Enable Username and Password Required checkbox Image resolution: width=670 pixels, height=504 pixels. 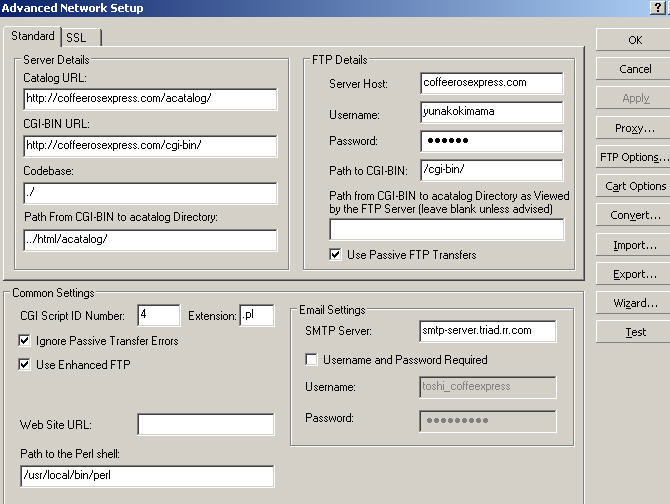pyautogui.click(x=312, y=359)
